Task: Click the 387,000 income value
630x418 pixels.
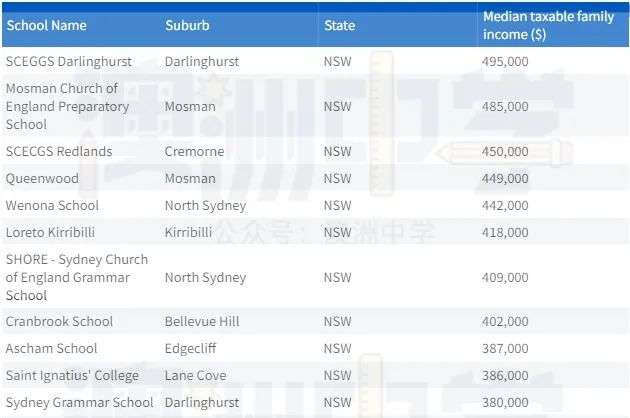Action: [x=505, y=348]
